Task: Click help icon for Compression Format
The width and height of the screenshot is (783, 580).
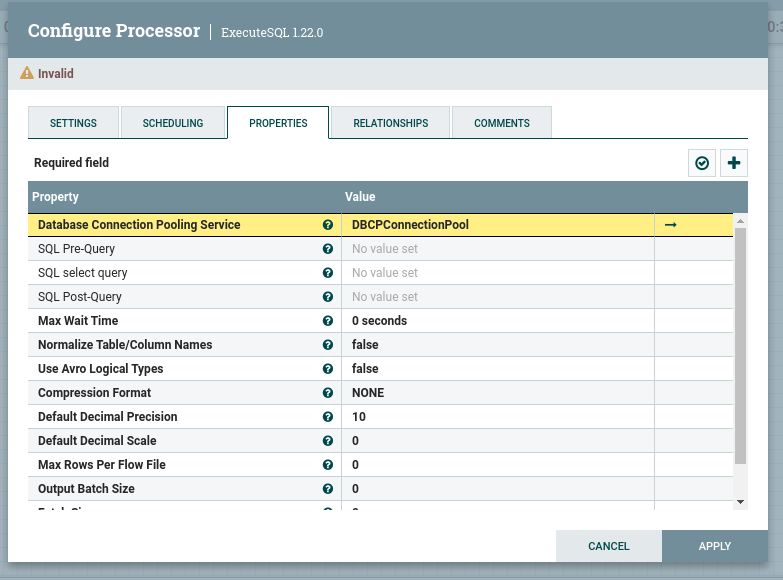Action: pos(328,393)
